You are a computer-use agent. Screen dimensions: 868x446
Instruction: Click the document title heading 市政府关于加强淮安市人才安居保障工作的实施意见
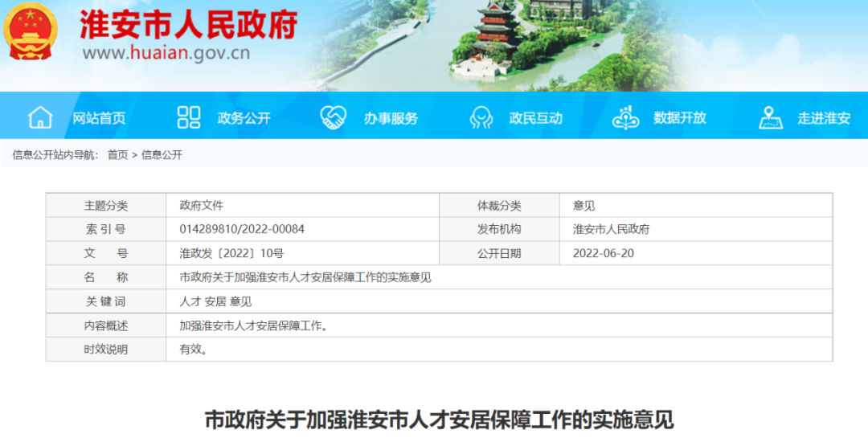point(439,419)
